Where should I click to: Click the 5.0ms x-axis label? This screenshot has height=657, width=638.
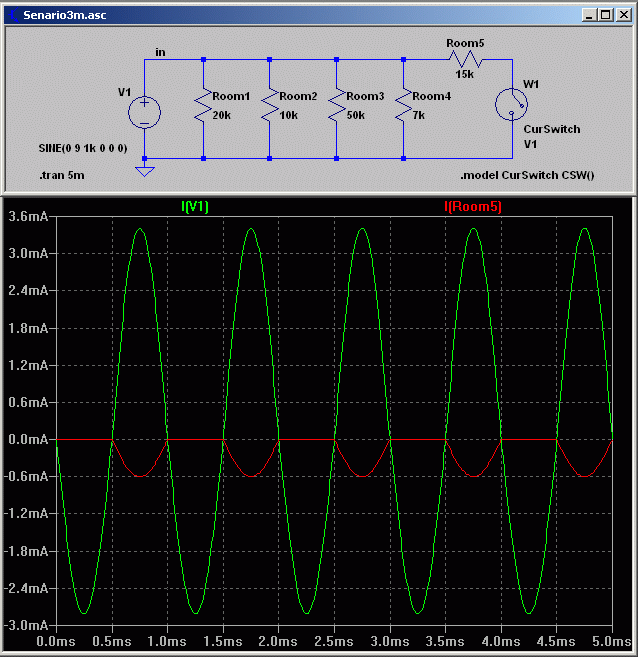pos(612,641)
